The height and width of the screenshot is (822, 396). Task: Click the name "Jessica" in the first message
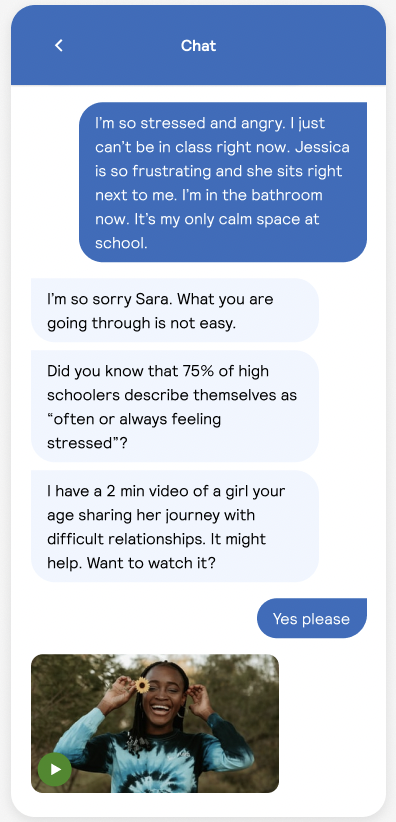coord(322,147)
